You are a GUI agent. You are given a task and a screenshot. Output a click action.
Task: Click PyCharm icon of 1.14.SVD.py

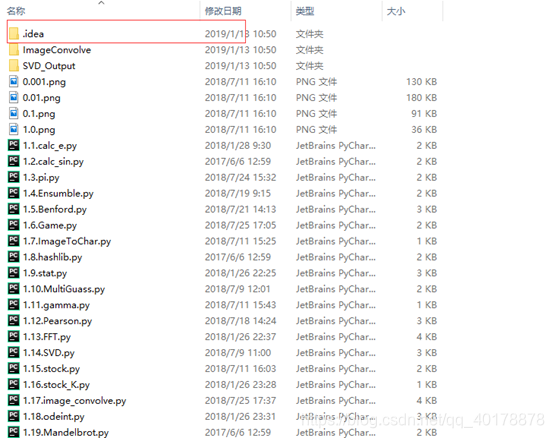(13, 353)
